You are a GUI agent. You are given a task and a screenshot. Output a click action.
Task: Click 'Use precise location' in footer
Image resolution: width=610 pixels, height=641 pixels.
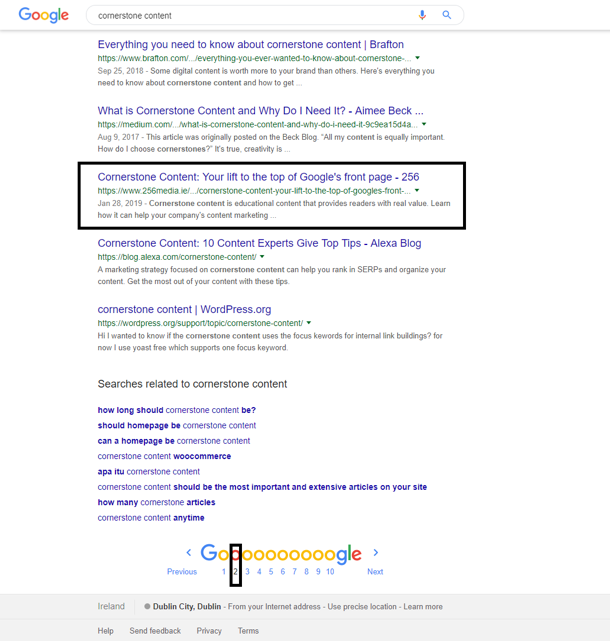tap(362, 607)
